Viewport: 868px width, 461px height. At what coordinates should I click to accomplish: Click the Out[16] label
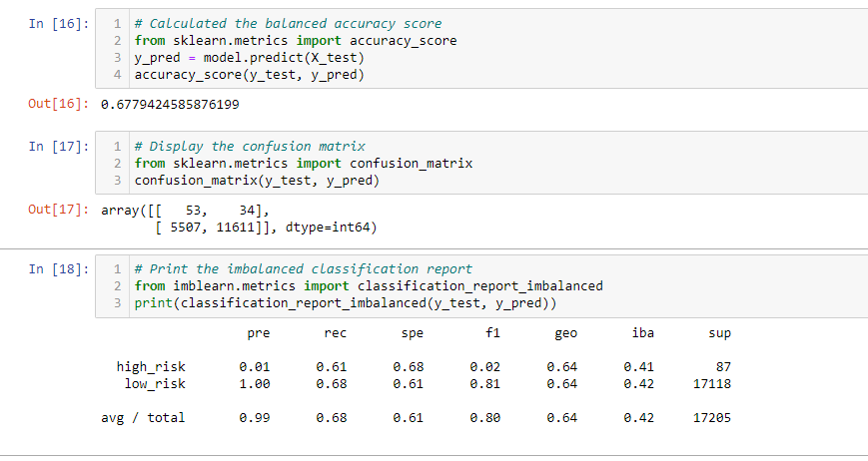[59, 104]
